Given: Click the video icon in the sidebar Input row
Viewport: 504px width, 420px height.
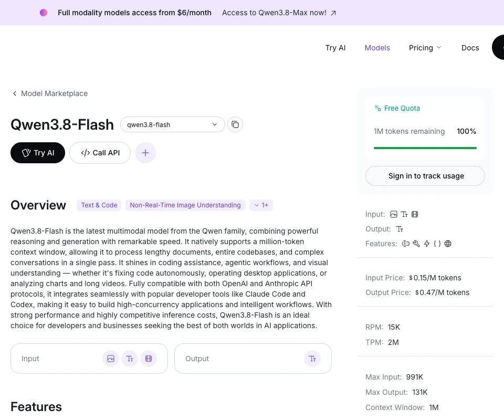Looking at the screenshot, I should click(x=415, y=214).
